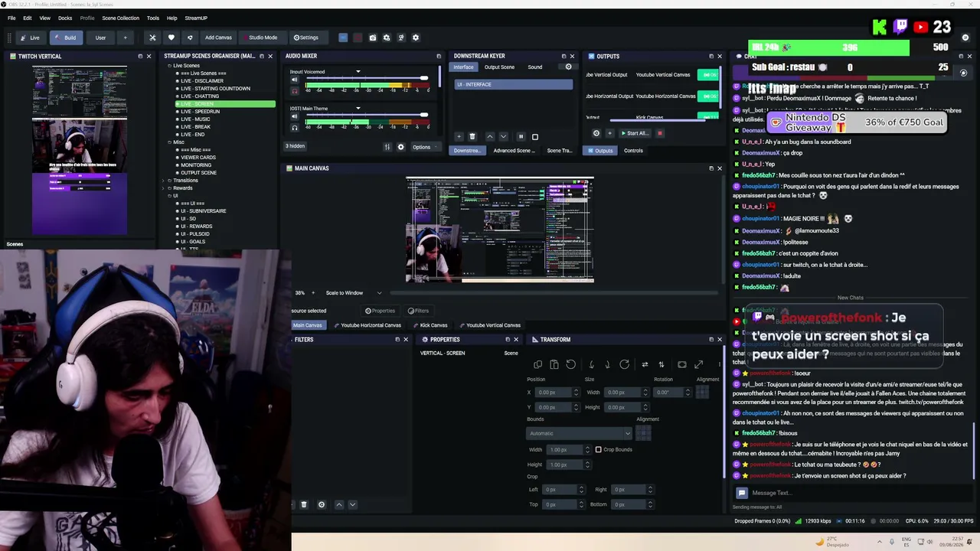Add a scene in Downstream Keyer
Viewport: 980px width, 551px height.
pos(459,137)
